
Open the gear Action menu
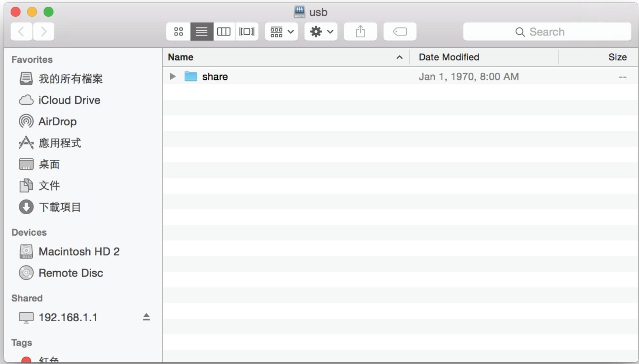321,32
